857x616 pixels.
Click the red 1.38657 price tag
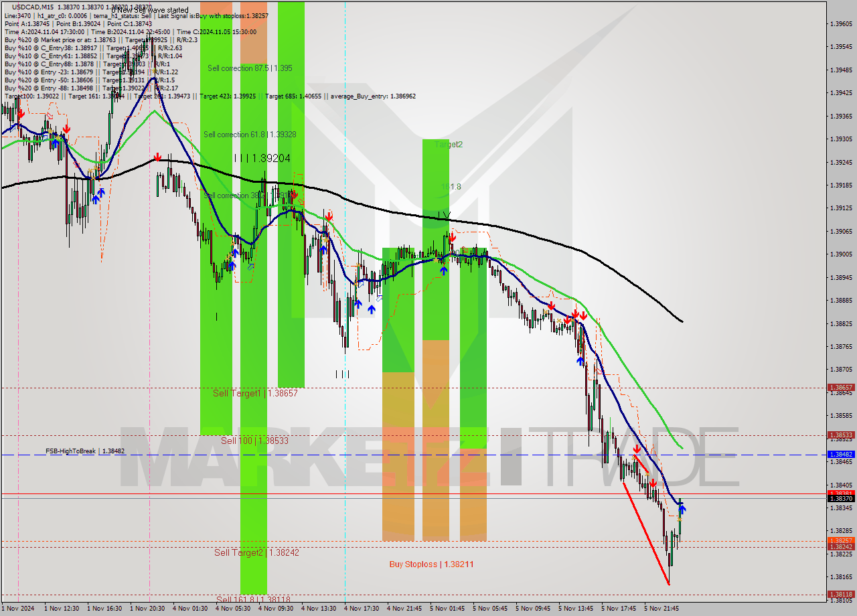pyautogui.click(x=841, y=388)
